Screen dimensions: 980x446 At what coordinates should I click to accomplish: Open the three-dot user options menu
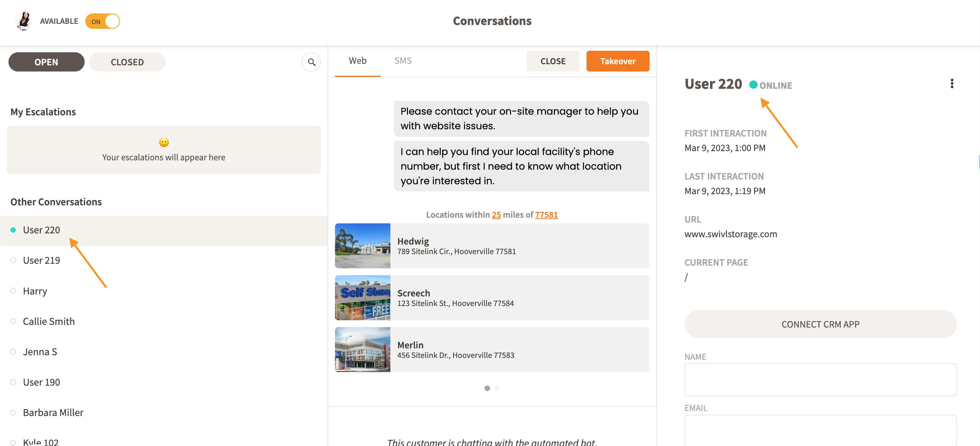point(952,84)
